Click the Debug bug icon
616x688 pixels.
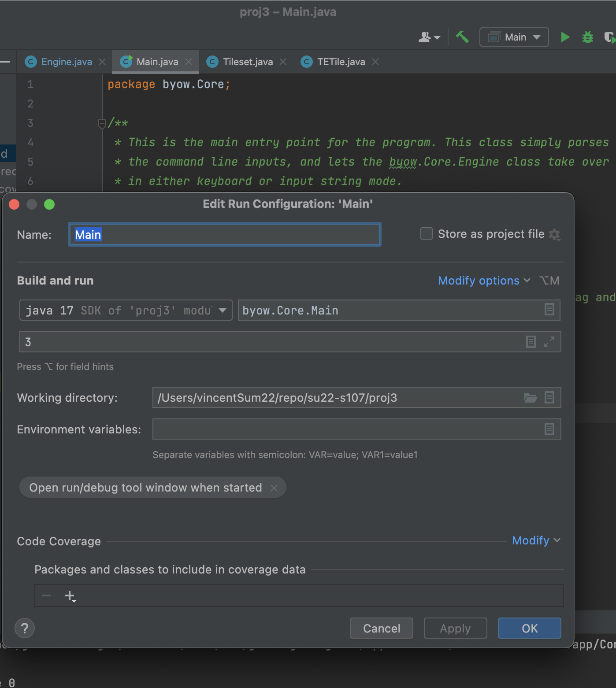[x=588, y=37]
